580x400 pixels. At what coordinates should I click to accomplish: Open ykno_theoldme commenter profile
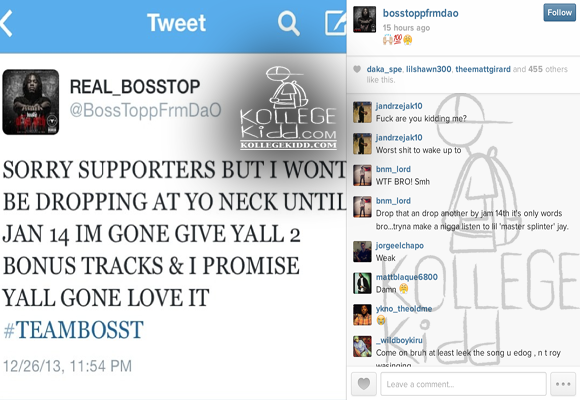click(404, 309)
